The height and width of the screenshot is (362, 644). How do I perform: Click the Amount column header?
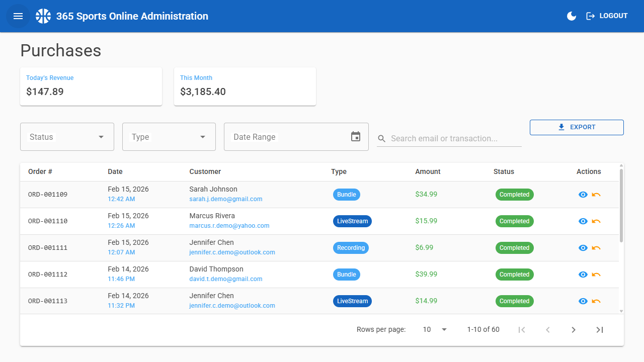pyautogui.click(x=428, y=171)
